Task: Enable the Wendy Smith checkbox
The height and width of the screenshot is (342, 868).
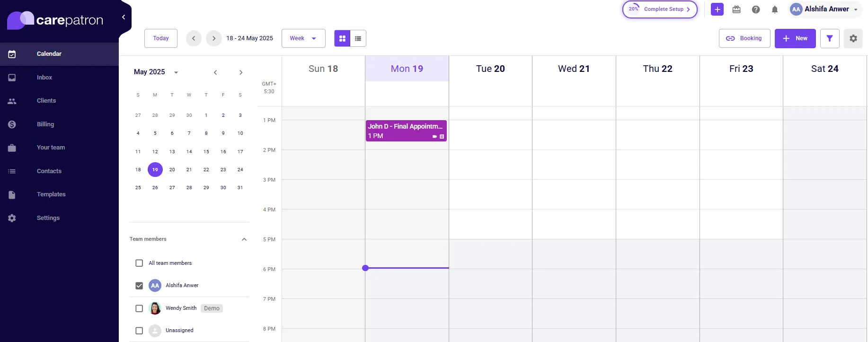Action: [139, 308]
